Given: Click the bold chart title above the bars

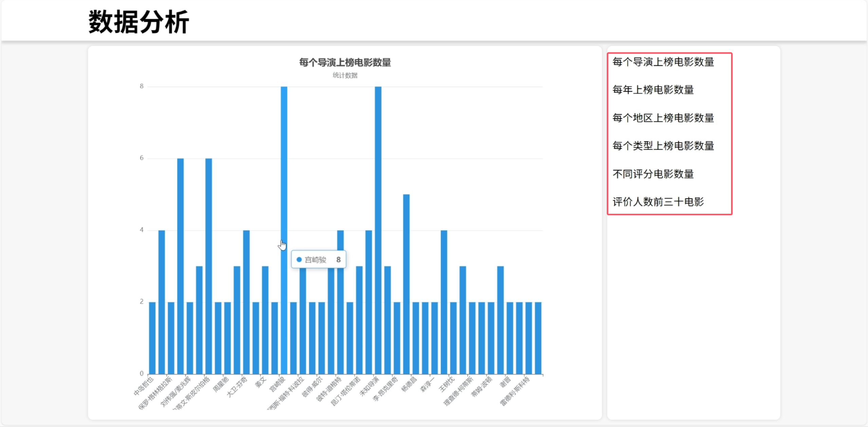Looking at the screenshot, I should 345,63.
